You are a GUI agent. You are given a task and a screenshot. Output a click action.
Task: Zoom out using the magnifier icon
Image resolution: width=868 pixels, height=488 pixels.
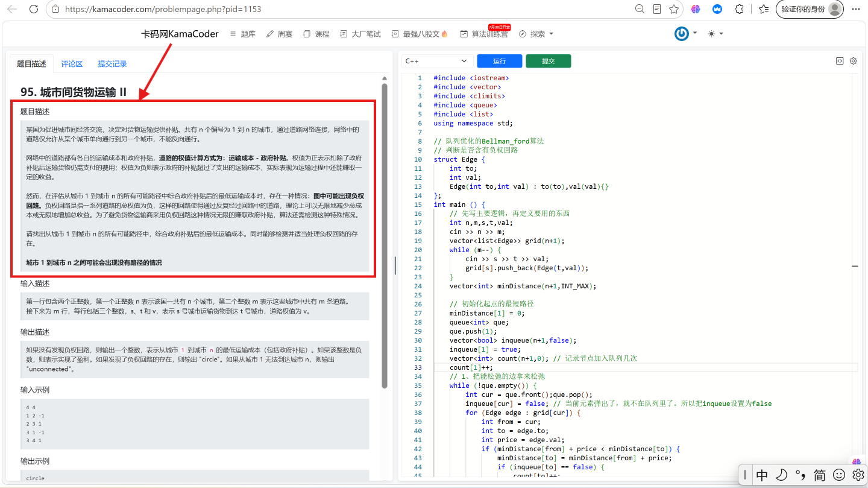point(640,9)
